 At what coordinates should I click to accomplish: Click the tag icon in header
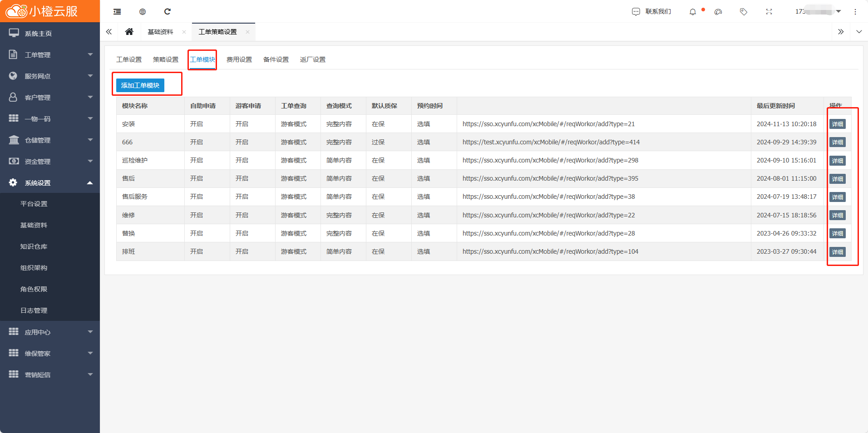tap(744, 12)
